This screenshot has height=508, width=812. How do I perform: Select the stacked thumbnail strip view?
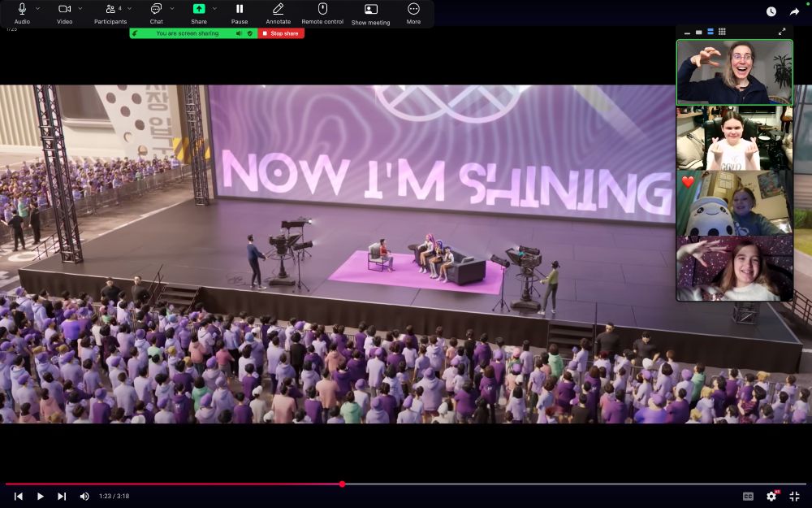tap(710, 32)
